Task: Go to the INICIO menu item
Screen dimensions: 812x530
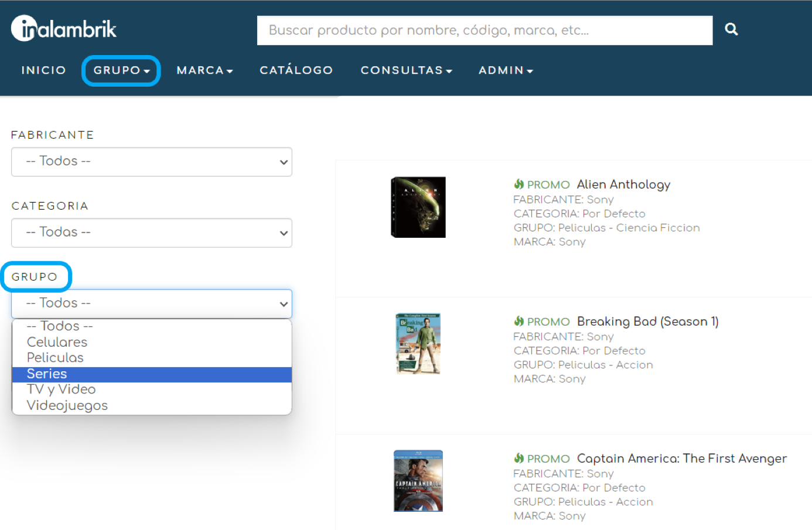Action: pos(43,70)
